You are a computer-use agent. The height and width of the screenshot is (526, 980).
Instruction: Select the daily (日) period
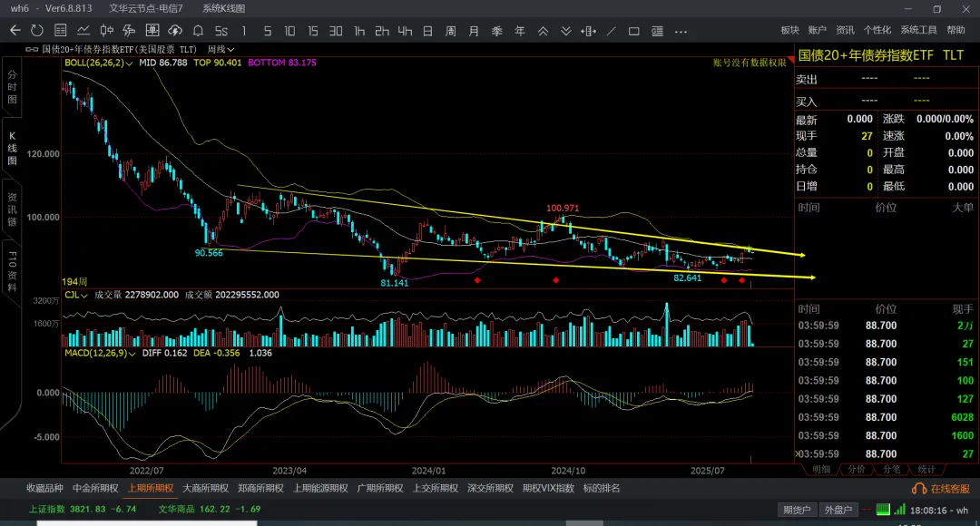point(427,31)
